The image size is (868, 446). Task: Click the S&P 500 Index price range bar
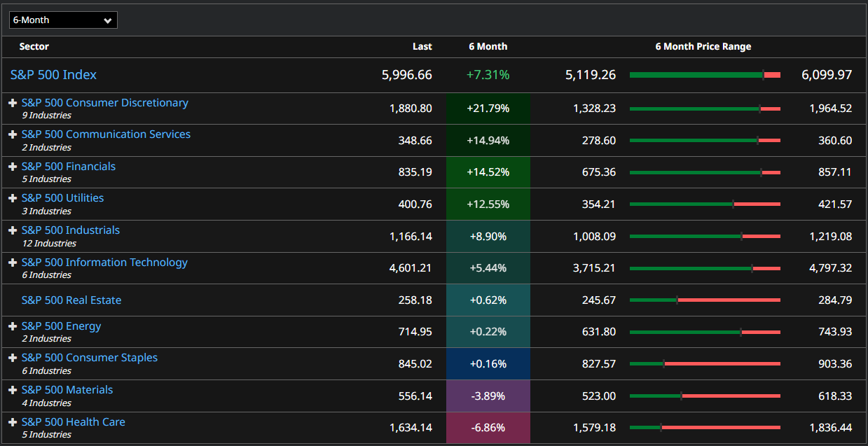[705, 75]
